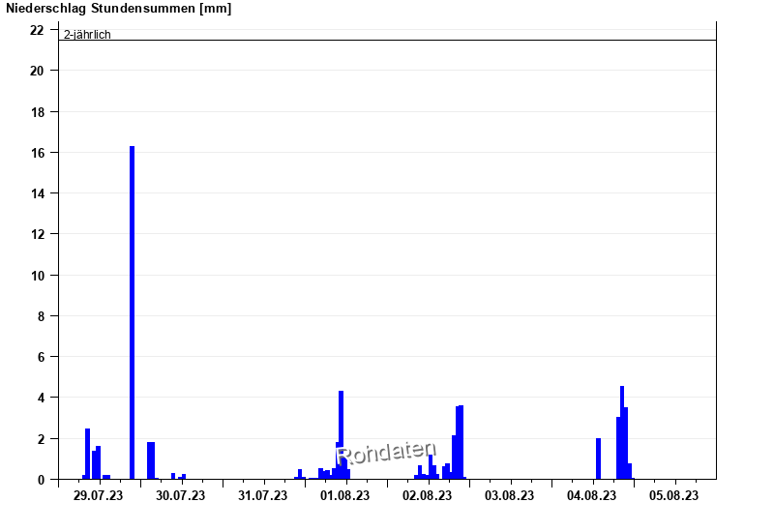Click the y-axis value 12

pos(37,234)
